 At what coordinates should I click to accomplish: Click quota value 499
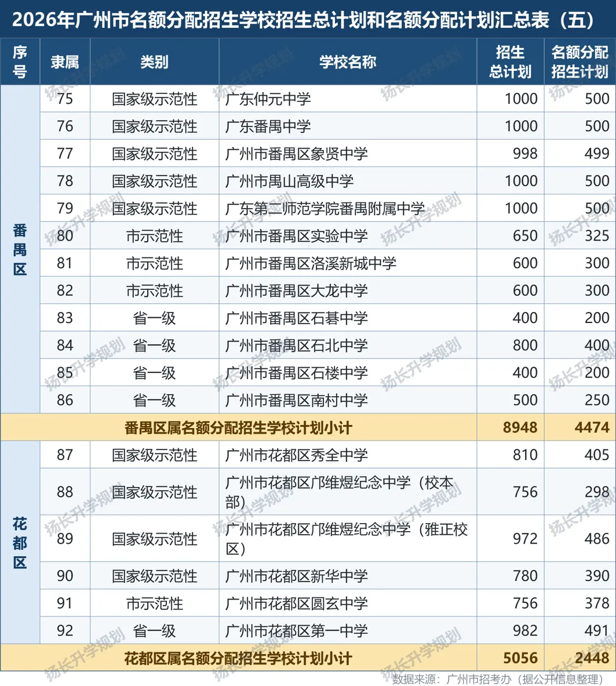click(597, 154)
